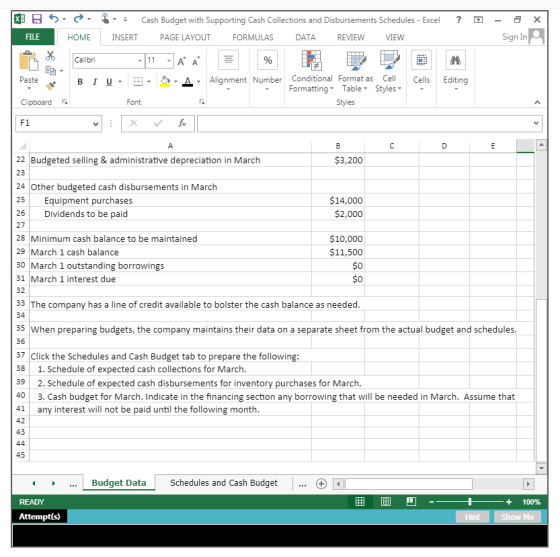Click the Paste clipboard icon

pos(29,61)
